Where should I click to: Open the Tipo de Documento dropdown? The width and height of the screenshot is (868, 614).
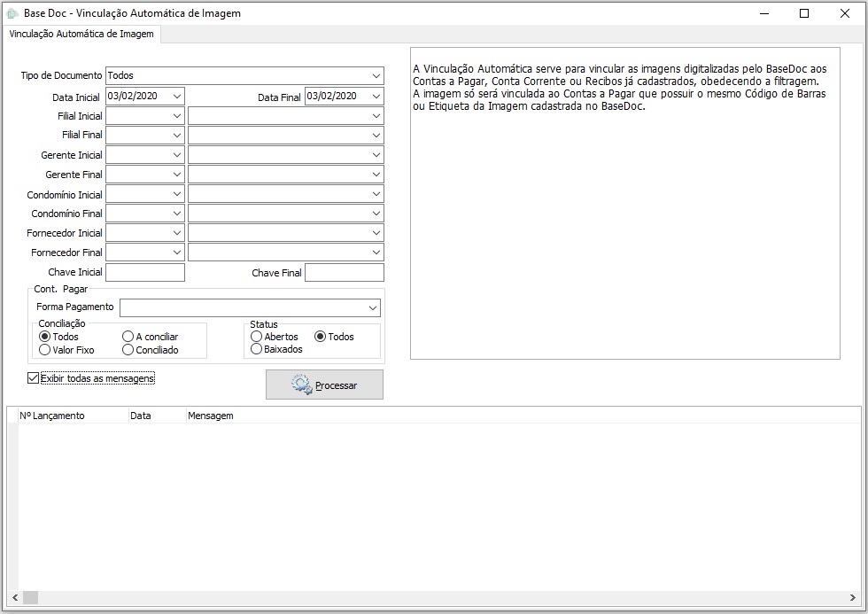(x=376, y=76)
